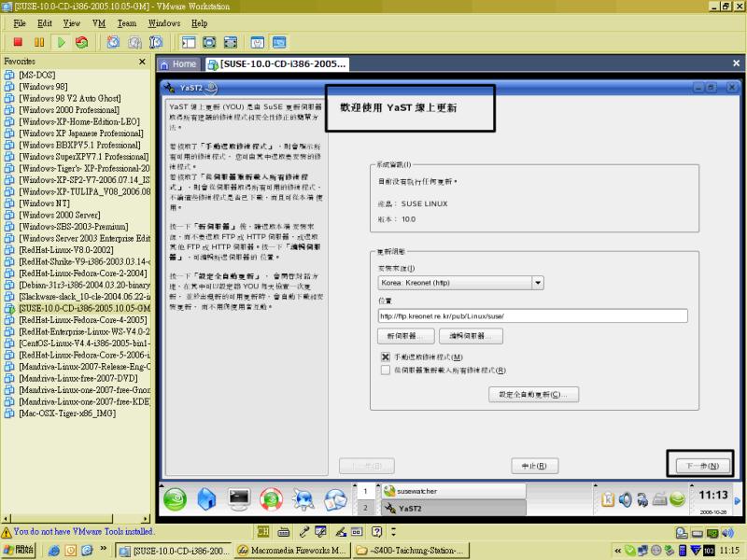Viewport: 747px width, 560px height.
Task: Toggle the checked manual patch selection (M) checkbox
Action: [386, 357]
